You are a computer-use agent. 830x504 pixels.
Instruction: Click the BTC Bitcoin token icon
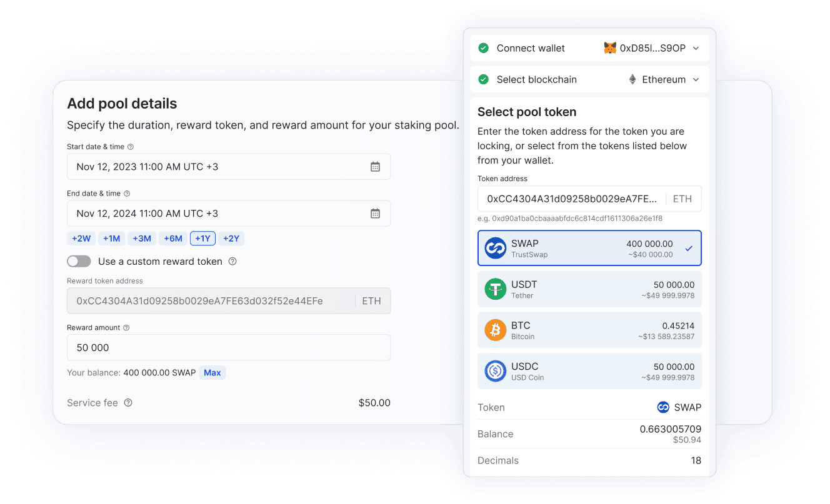(x=496, y=330)
